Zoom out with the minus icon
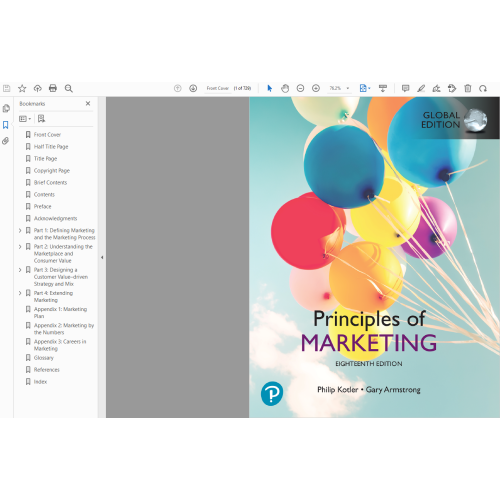Screen dimensions: 500x500 click(300, 88)
